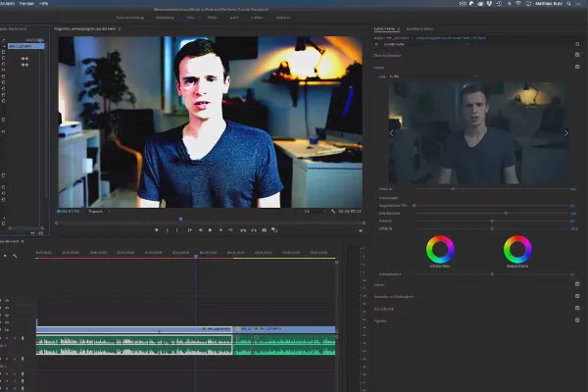This screenshot has height=392, width=588.
Task: Play the Program monitor video
Action: coord(210,230)
